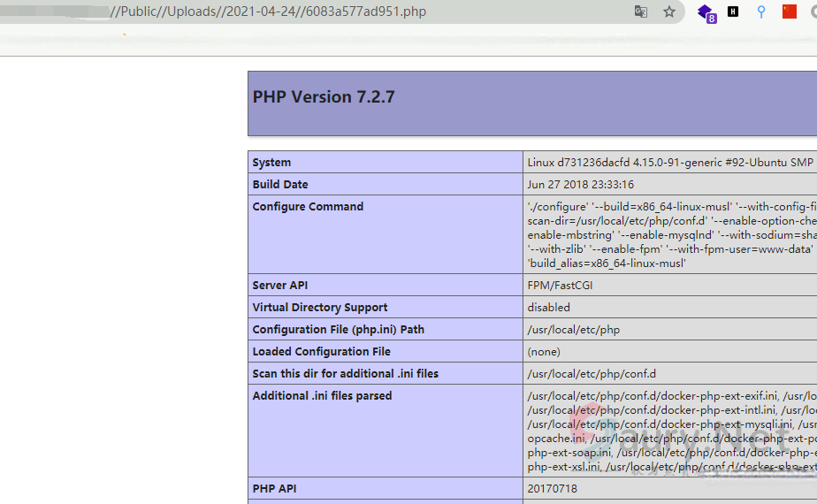Click the Google Translate icon in address bar
Viewport: 817px width, 504px height.
click(641, 11)
